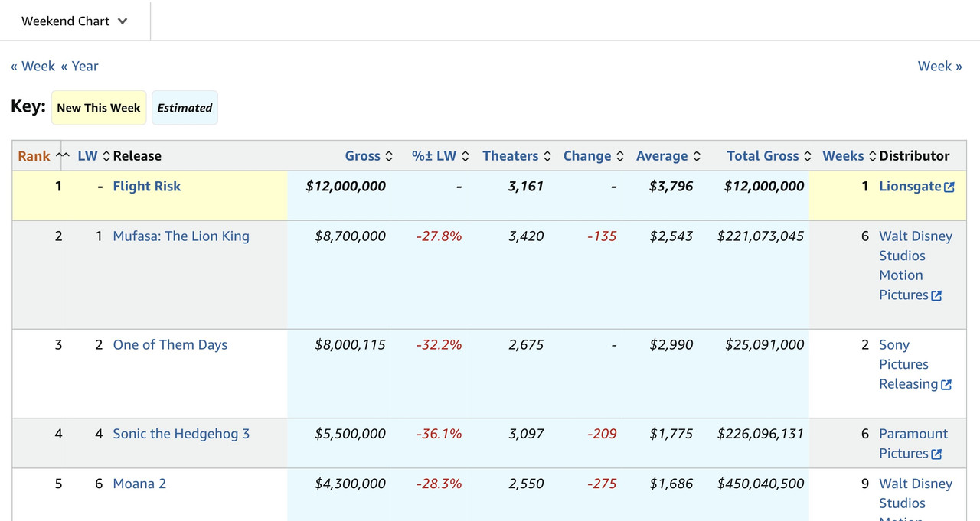The height and width of the screenshot is (521, 980).
Task: Click Estimated key label
Action: pyautogui.click(x=185, y=108)
